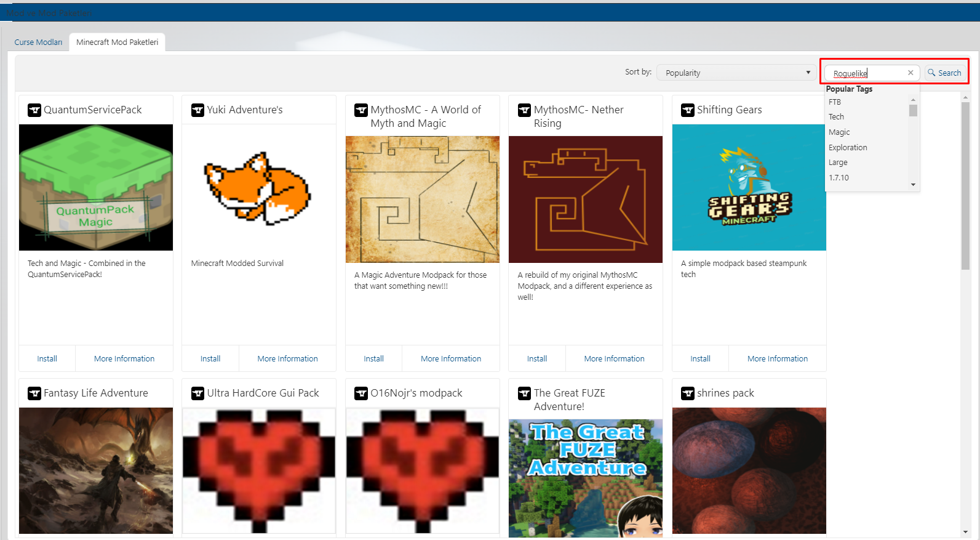Clear the search box with the X icon
This screenshot has height=540, width=980.
point(910,73)
